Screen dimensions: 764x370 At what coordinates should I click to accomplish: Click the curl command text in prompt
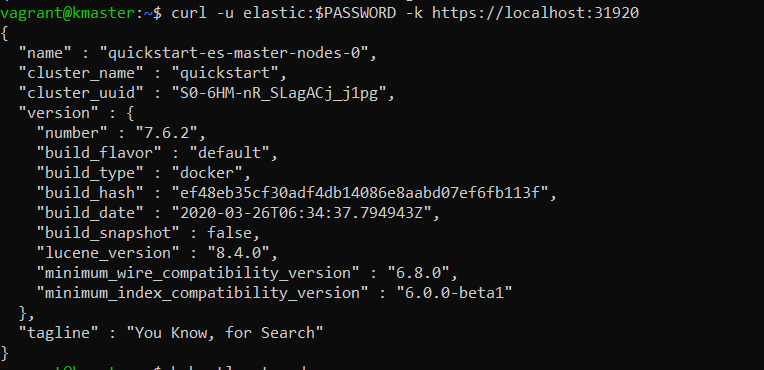(x=405, y=13)
